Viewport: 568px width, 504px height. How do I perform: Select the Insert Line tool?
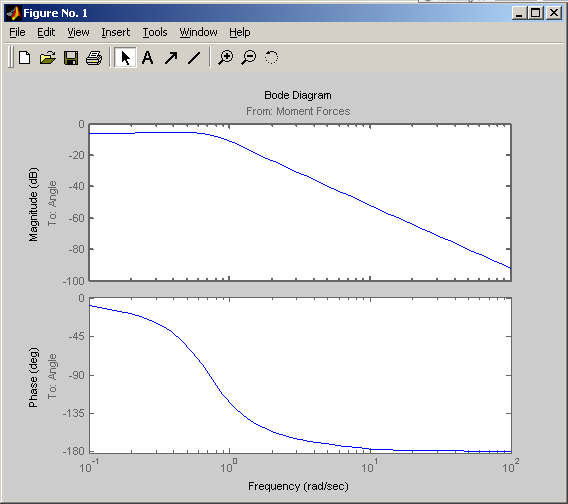click(194, 58)
